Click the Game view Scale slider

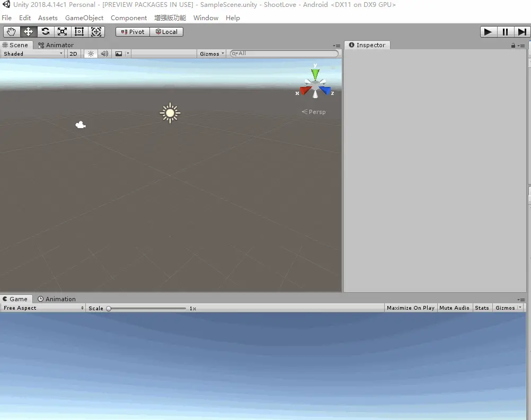point(147,309)
